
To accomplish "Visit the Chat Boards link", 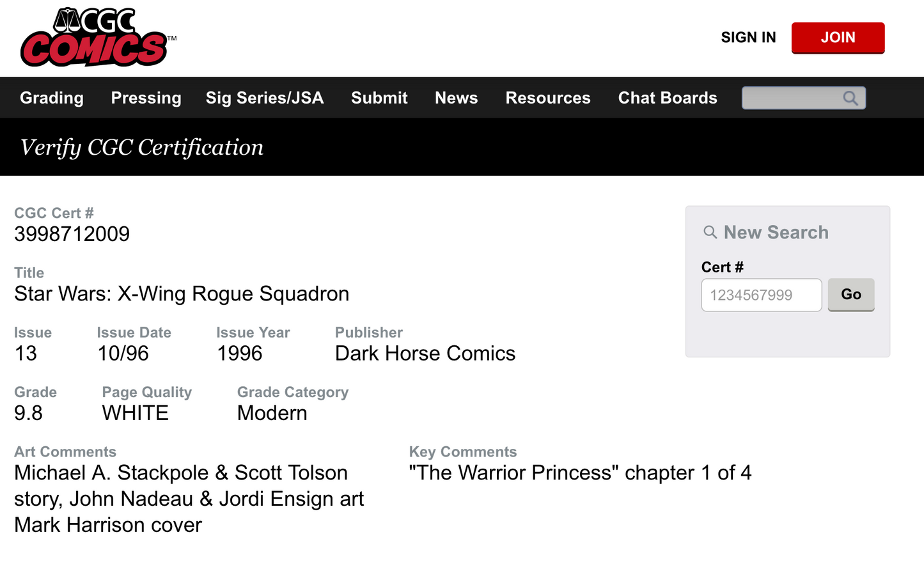I will pos(668,98).
